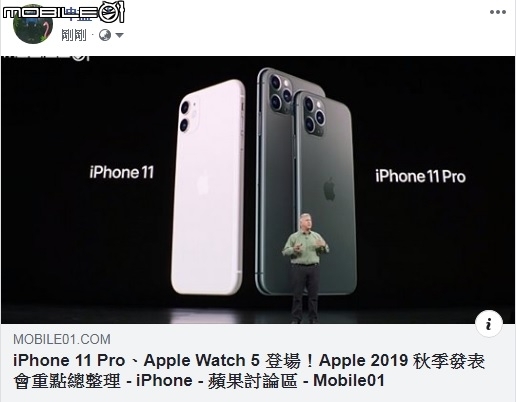Open the three-dot post options menu
This screenshot has height=402, width=516.
(498, 12)
